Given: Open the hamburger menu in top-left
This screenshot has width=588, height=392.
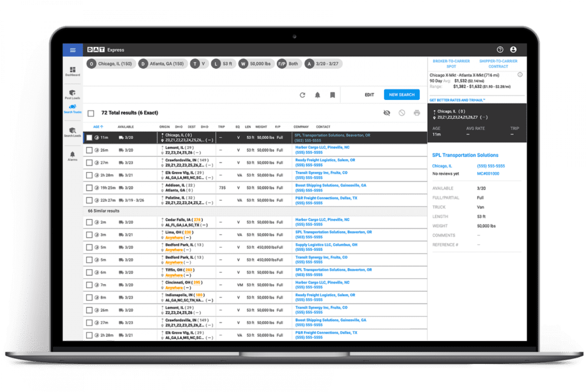Looking at the screenshot, I should pos(72,50).
